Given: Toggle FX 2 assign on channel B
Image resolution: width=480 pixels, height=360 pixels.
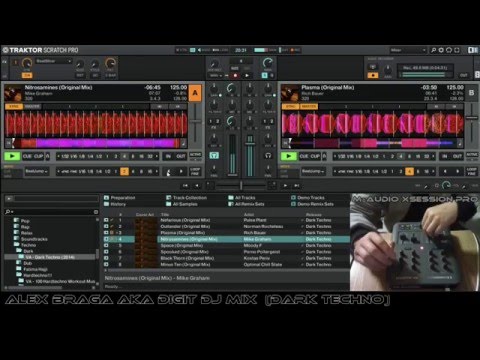Looking at the screenshot, I should tap(271, 121).
